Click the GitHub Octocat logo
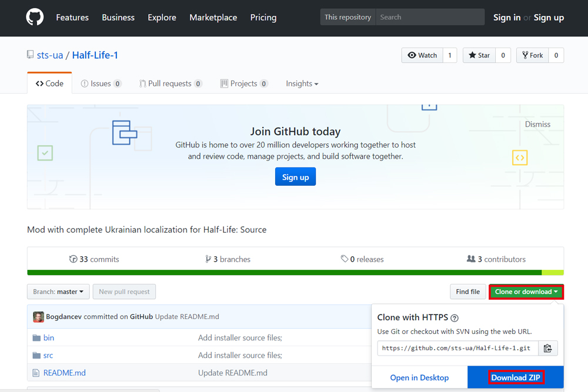The image size is (588, 392). (x=35, y=17)
